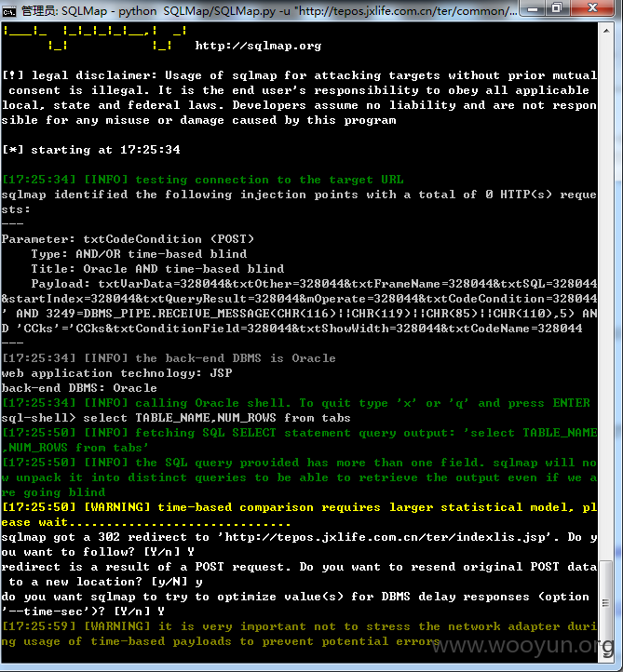The image size is (623, 672).
Task: Click the 'starting at 17:25:34' line
Action: (x=91, y=150)
